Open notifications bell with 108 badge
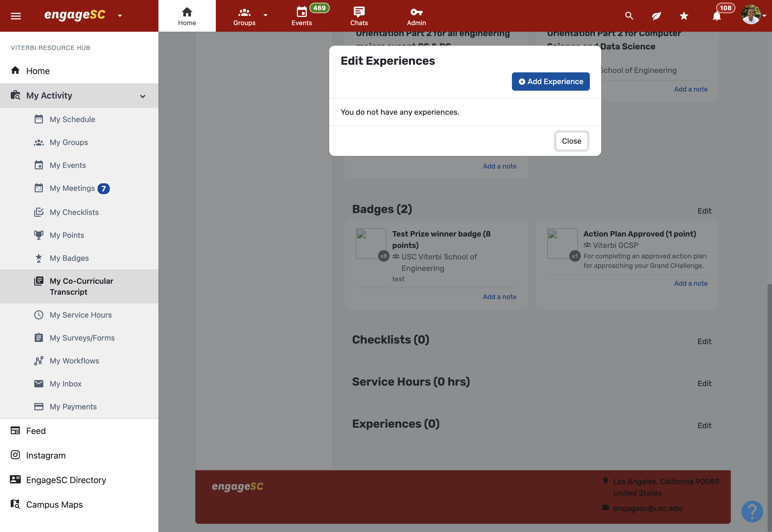 [x=717, y=16]
